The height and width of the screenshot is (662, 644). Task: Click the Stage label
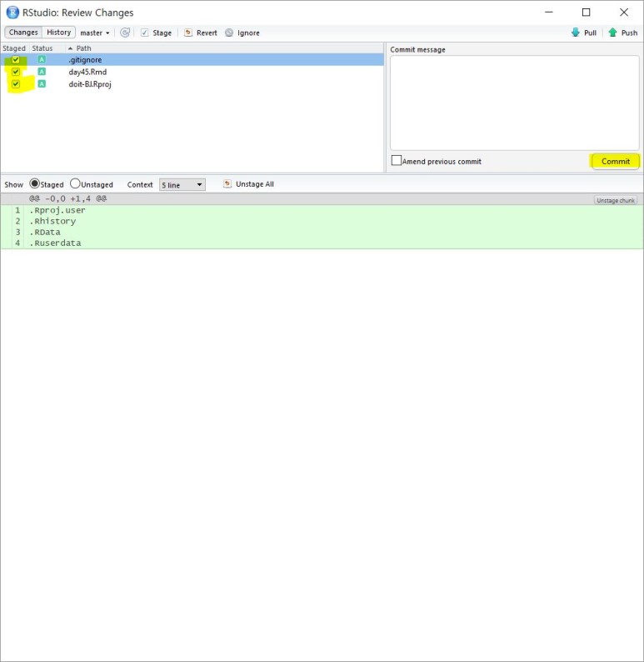[162, 33]
